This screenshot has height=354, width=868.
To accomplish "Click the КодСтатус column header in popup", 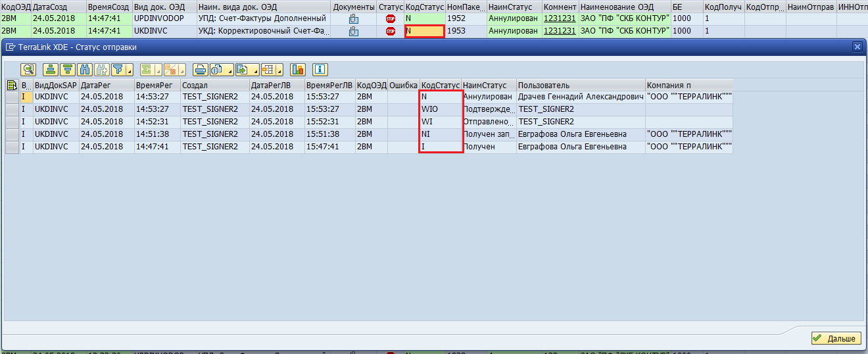I will 440,86.
